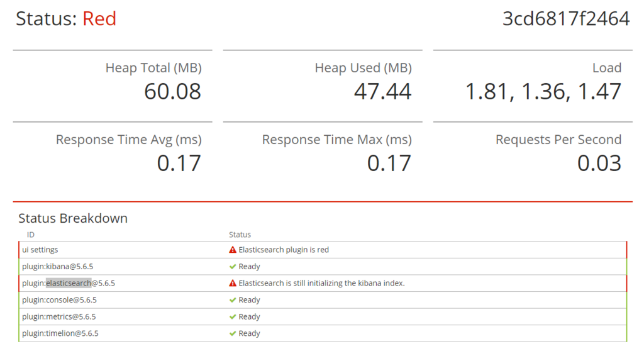The width and height of the screenshot is (644, 356).
Task: Click 'Elasticsearch is still initializing the kibana index.' message
Action: (x=321, y=283)
